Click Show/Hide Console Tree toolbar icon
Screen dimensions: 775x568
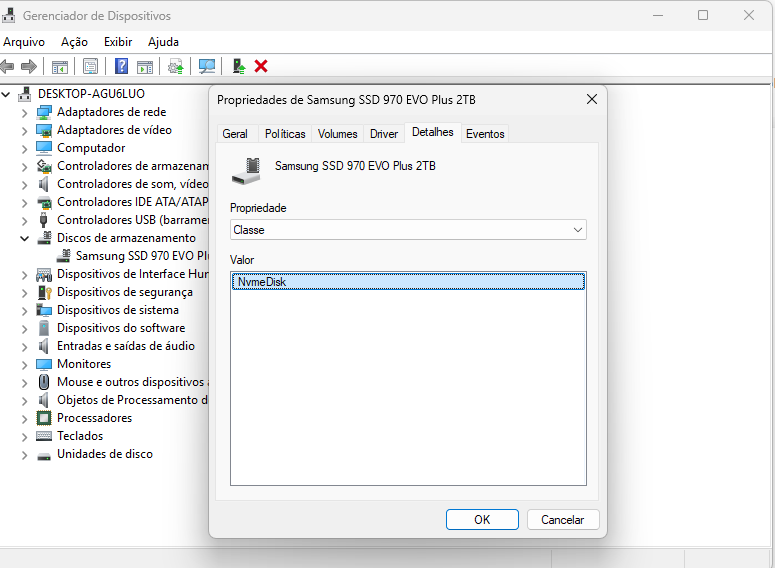pos(60,66)
